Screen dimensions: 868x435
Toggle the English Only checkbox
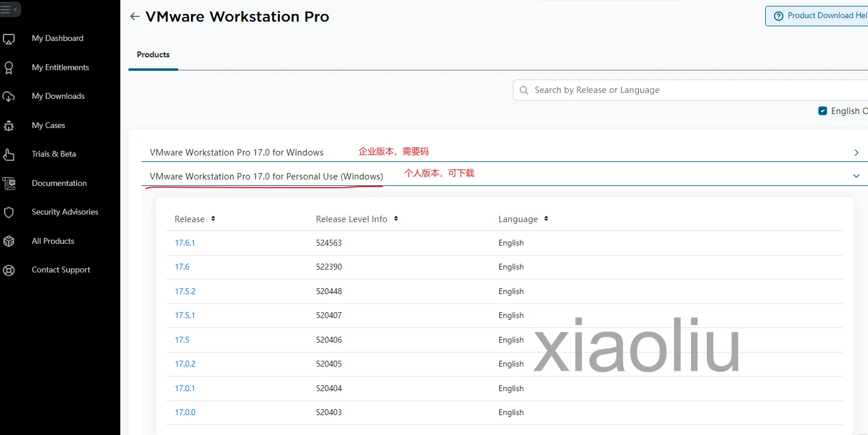tap(823, 111)
